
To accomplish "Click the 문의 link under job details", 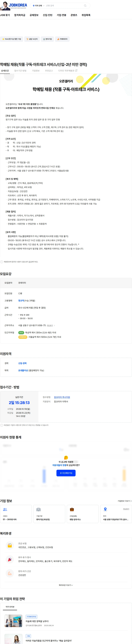I will 30,262.
